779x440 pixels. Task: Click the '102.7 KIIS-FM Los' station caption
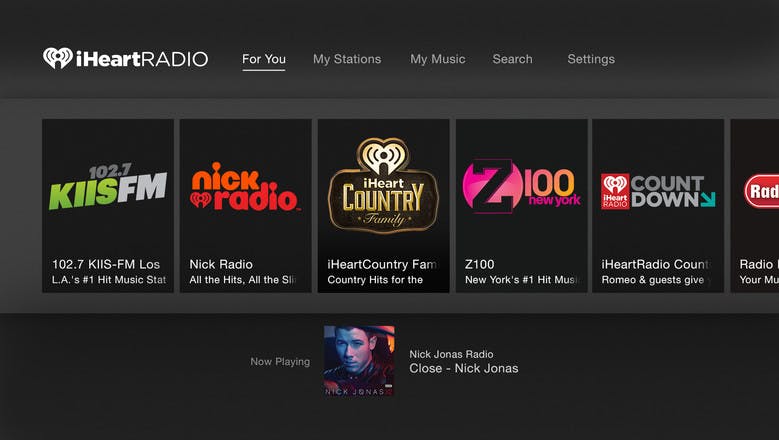pos(106,264)
